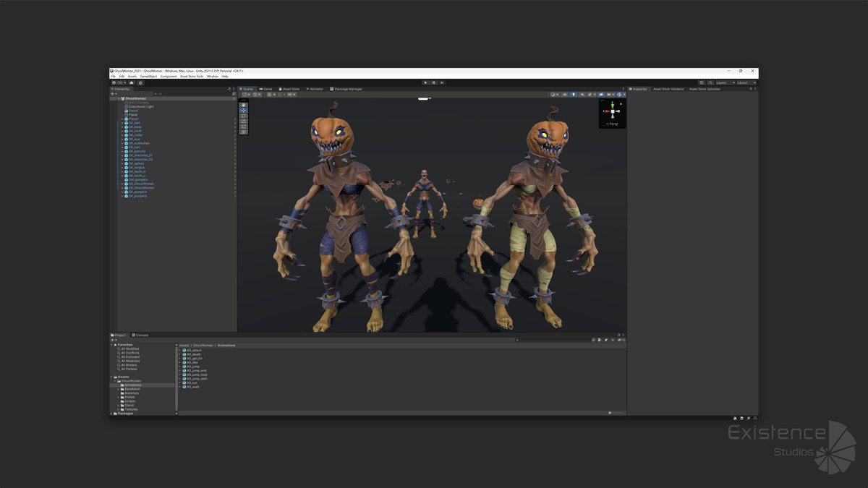Open the grid visibility dropdown in the Scene toolbar
868x488 pixels.
[271, 95]
